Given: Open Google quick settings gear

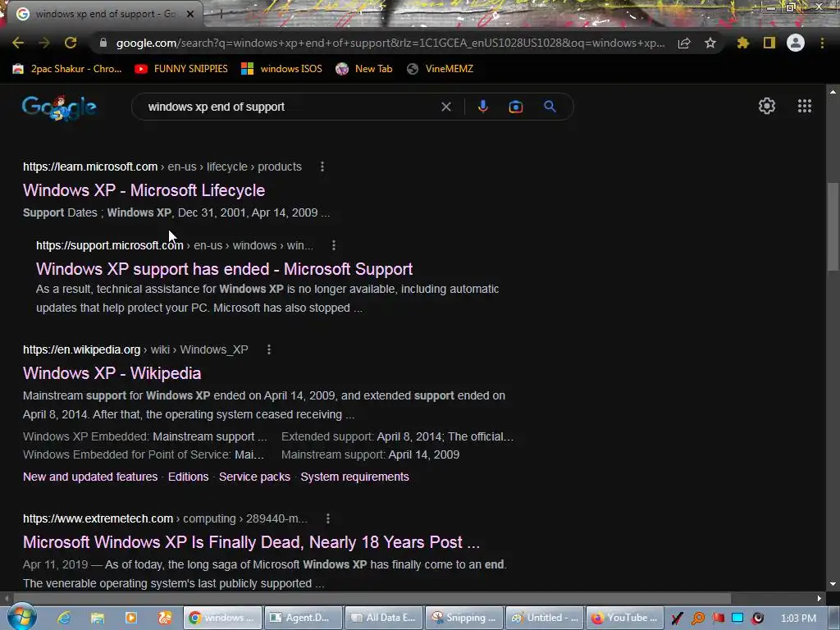Looking at the screenshot, I should pyautogui.click(x=767, y=106).
